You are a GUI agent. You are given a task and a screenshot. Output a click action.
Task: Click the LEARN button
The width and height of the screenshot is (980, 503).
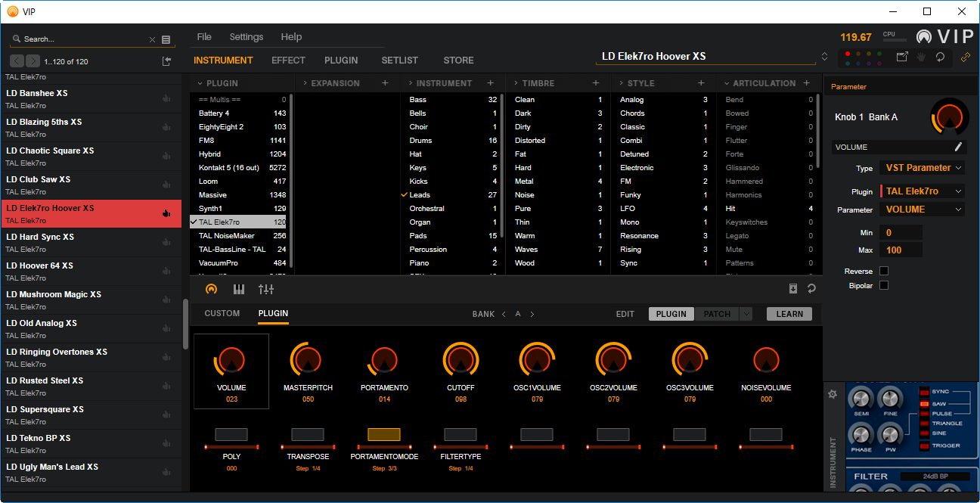point(789,314)
